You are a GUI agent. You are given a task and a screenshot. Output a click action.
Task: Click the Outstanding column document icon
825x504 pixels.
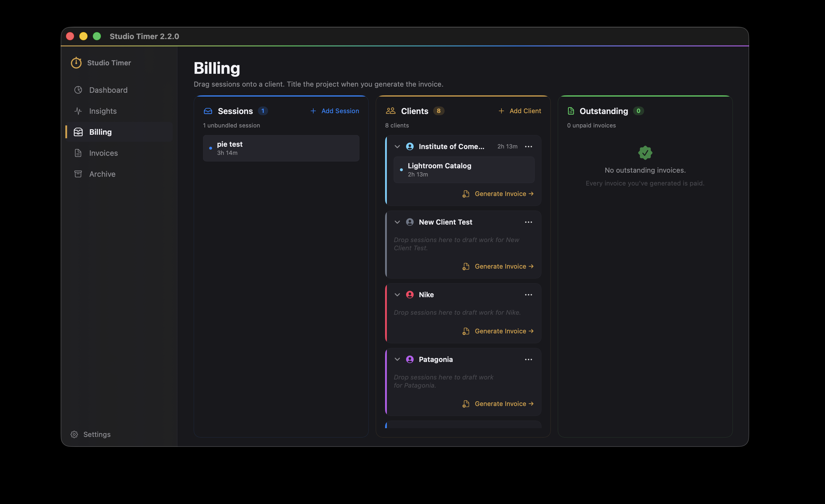click(x=571, y=111)
